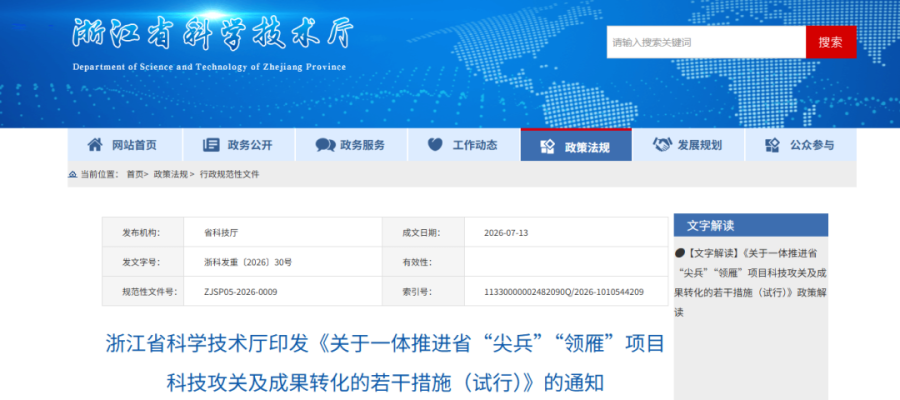Click the search keyword input field
900x400 pixels.
(x=706, y=42)
